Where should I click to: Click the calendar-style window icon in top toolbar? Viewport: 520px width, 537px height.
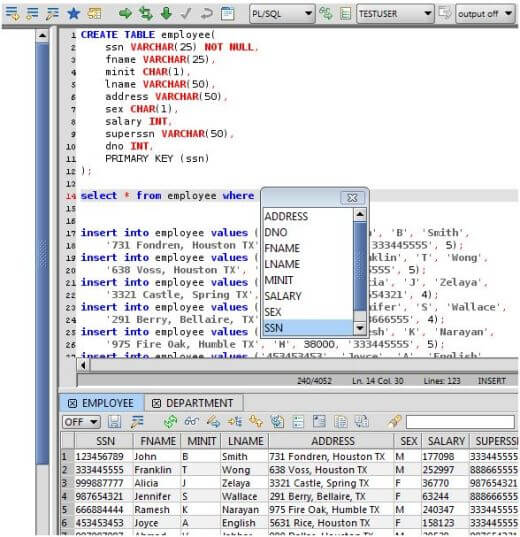[227, 14]
